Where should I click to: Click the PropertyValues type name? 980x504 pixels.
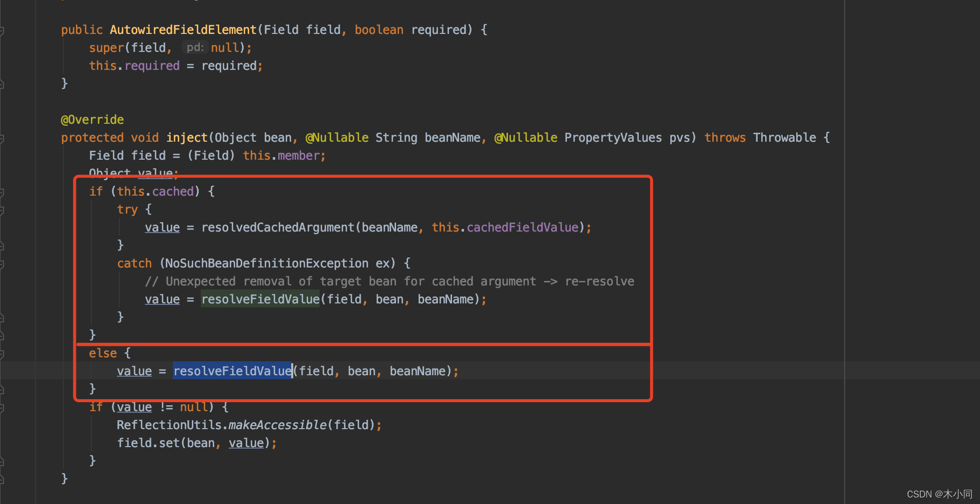pyautogui.click(x=613, y=138)
